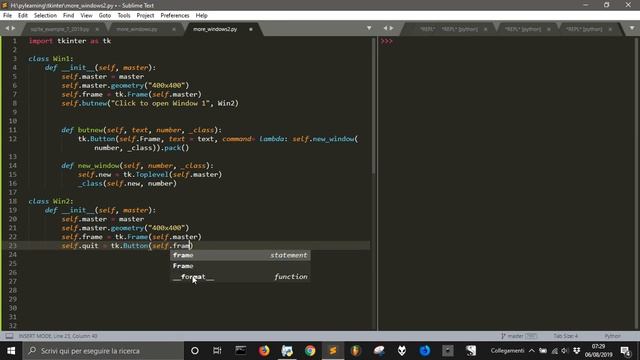Click 'def butnew' method definition
The height and width of the screenshot is (360, 640).
141,130
